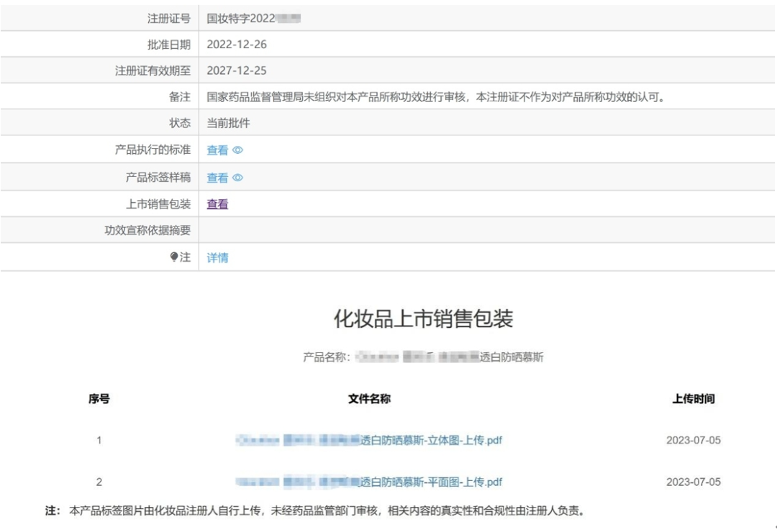Click the pin icon next to 注
The height and width of the screenshot is (532, 777).
pyautogui.click(x=173, y=257)
